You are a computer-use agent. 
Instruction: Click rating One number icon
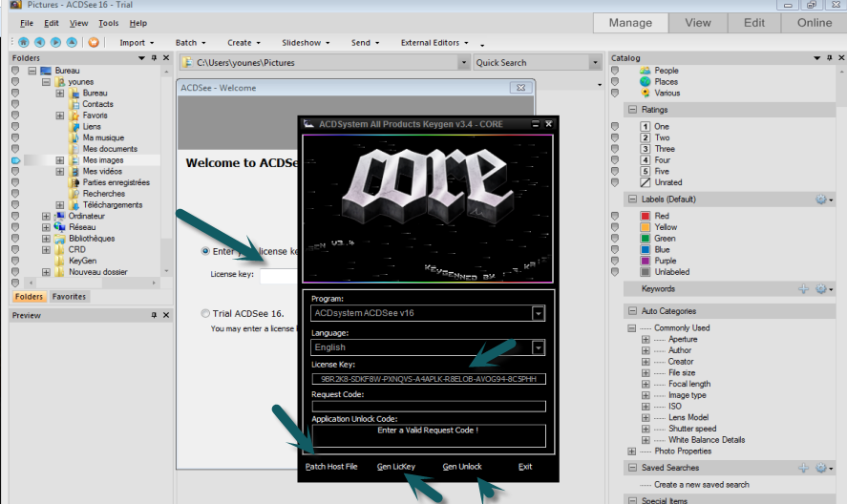click(645, 126)
